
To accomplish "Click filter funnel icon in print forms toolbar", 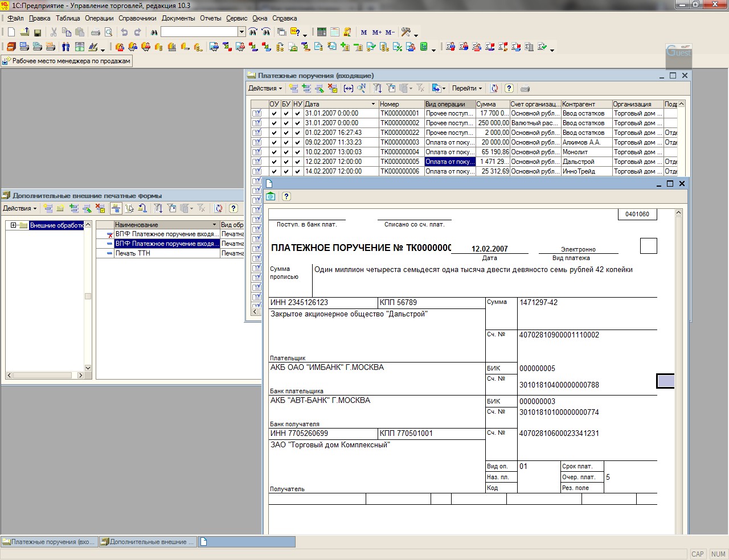I will pyautogui.click(x=158, y=208).
